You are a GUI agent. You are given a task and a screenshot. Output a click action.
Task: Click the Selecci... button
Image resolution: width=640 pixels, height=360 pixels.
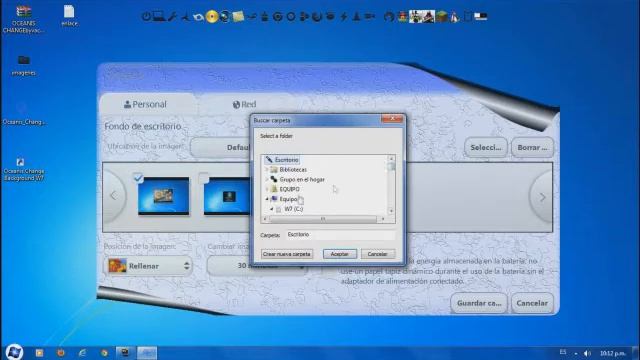pos(486,147)
